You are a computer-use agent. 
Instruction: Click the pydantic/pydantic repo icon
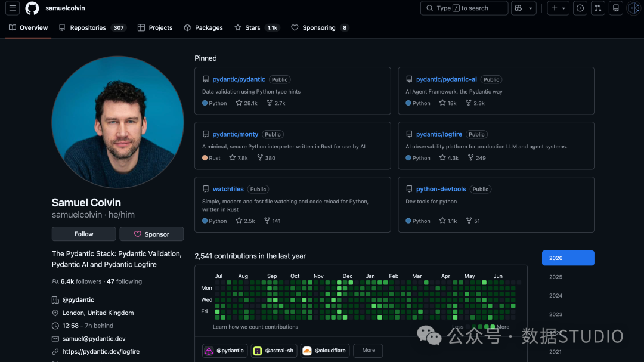[x=206, y=79]
